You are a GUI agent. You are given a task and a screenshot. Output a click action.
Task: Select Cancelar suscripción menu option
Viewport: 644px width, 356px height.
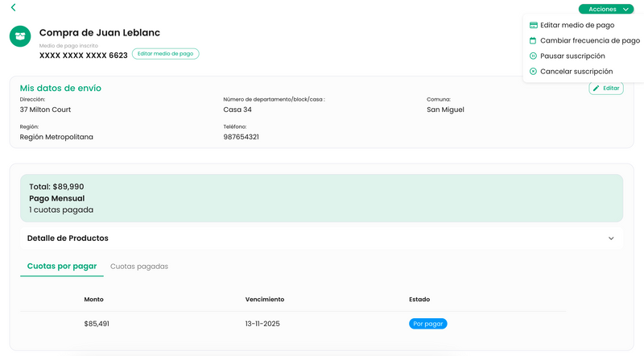577,71
